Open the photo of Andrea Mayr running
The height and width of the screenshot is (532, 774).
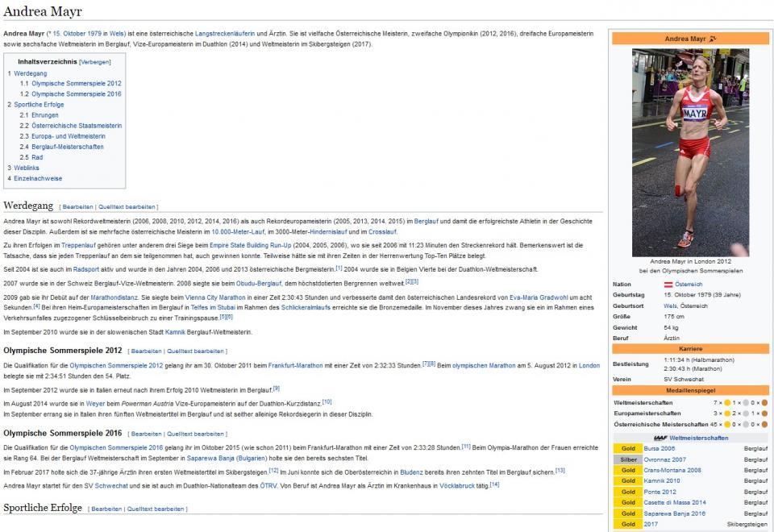[690, 152]
